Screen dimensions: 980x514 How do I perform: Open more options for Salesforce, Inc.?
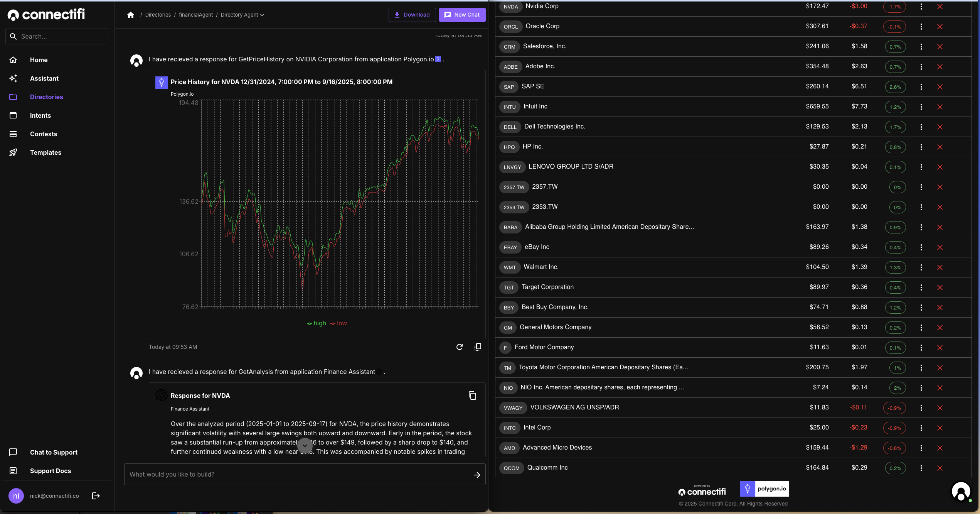(921, 47)
